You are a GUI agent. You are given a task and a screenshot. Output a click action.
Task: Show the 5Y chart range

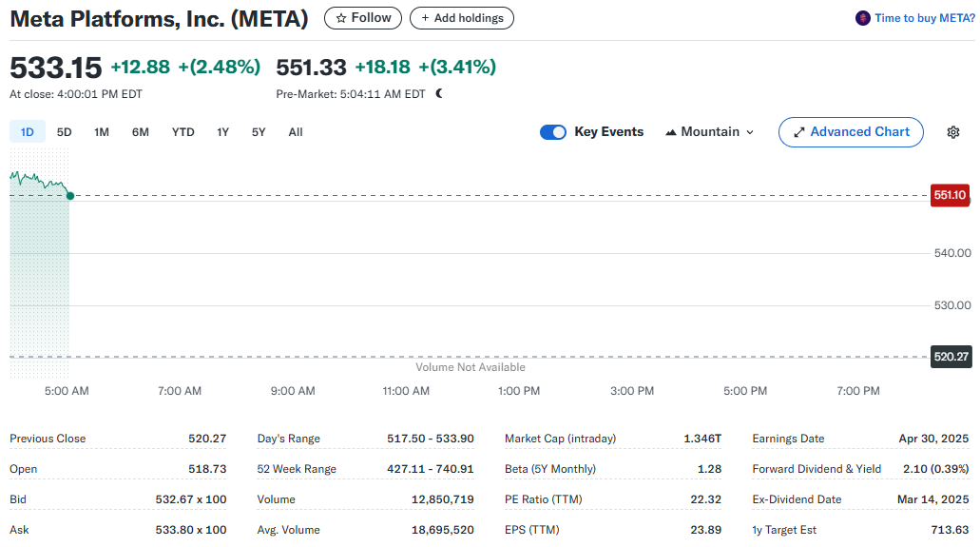pyautogui.click(x=259, y=132)
